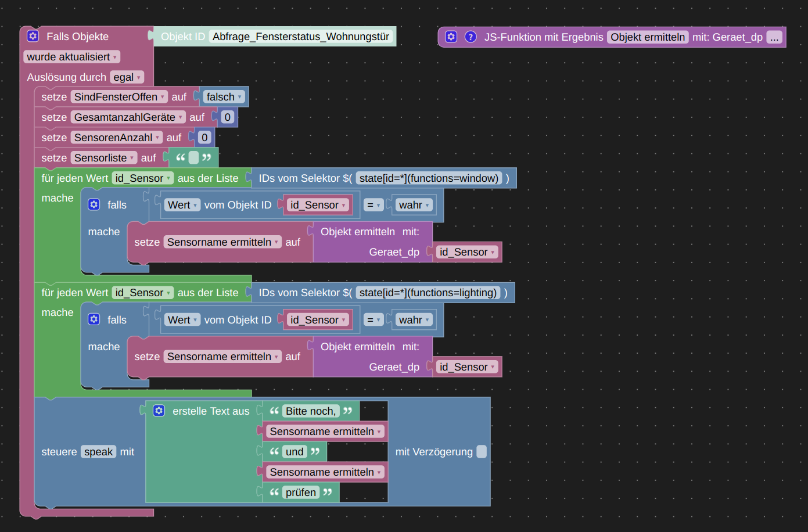Open the 'wurde aktualisiert' dropdown
Screen dimensions: 808x532
(72, 57)
